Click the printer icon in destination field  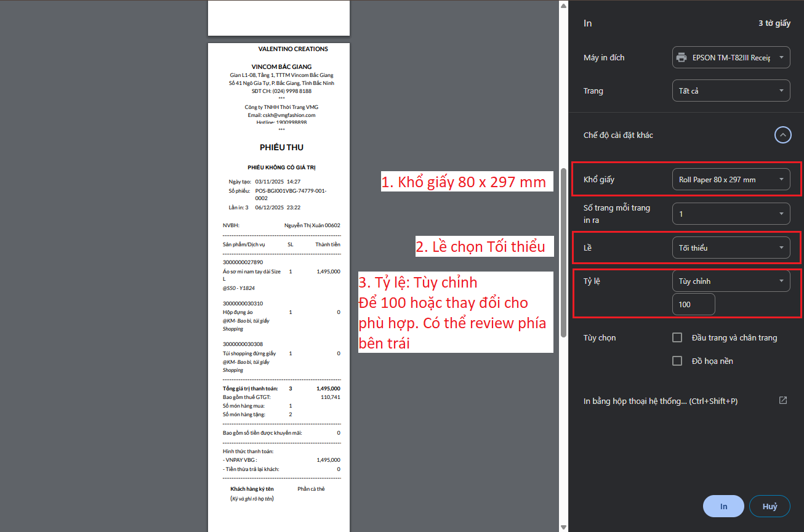pos(681,58)
